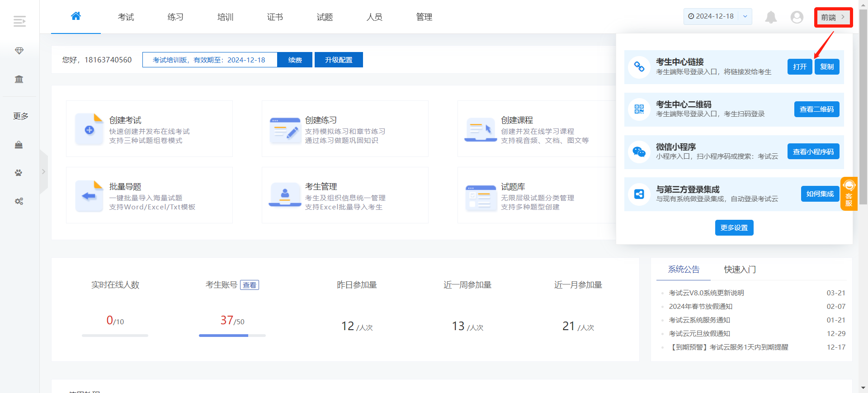This screenshot has height=393, width=868.
Task: Open notice 考试云元旦放假通知
Action: point(699,333)
